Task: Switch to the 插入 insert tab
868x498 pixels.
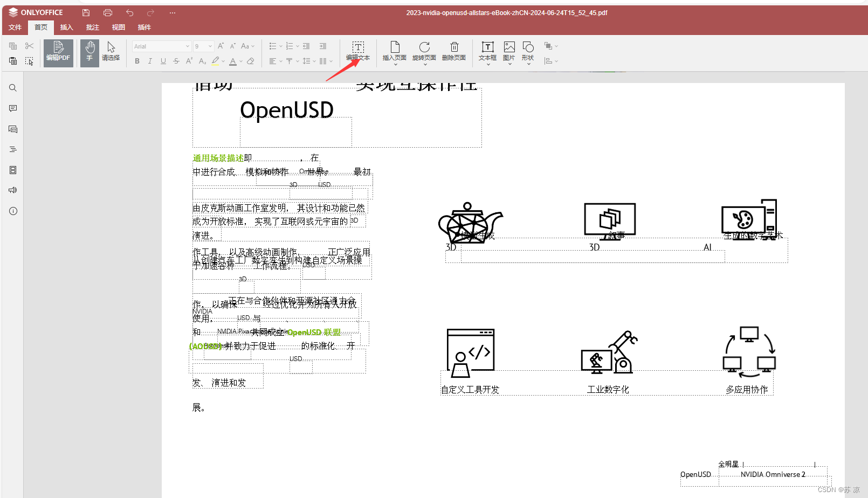Action: pos(66,27)
